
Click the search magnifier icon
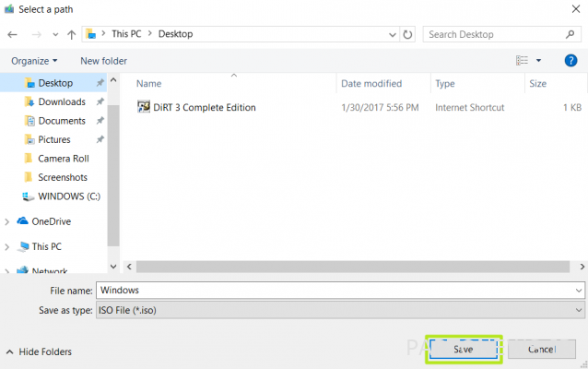coord(570,34)
